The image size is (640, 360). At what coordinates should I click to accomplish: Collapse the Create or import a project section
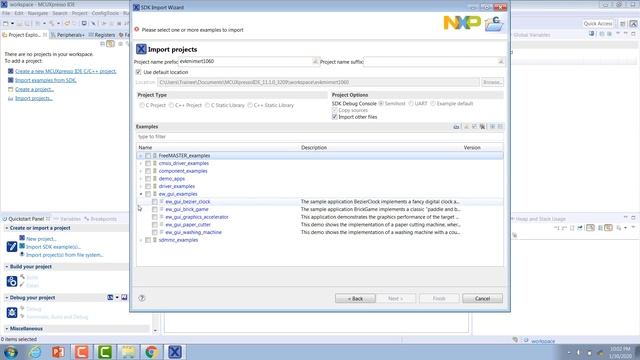[x=7, y=228]
